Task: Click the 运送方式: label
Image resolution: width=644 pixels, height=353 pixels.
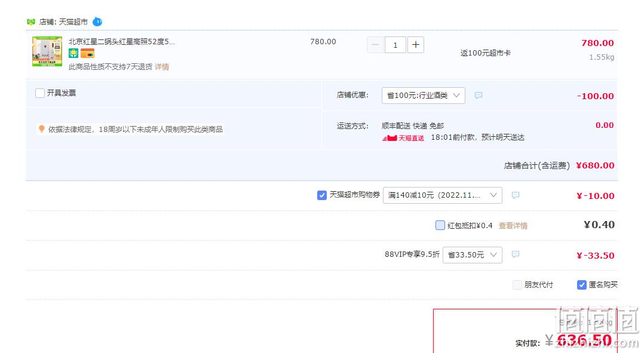Action: pos(353,125)
